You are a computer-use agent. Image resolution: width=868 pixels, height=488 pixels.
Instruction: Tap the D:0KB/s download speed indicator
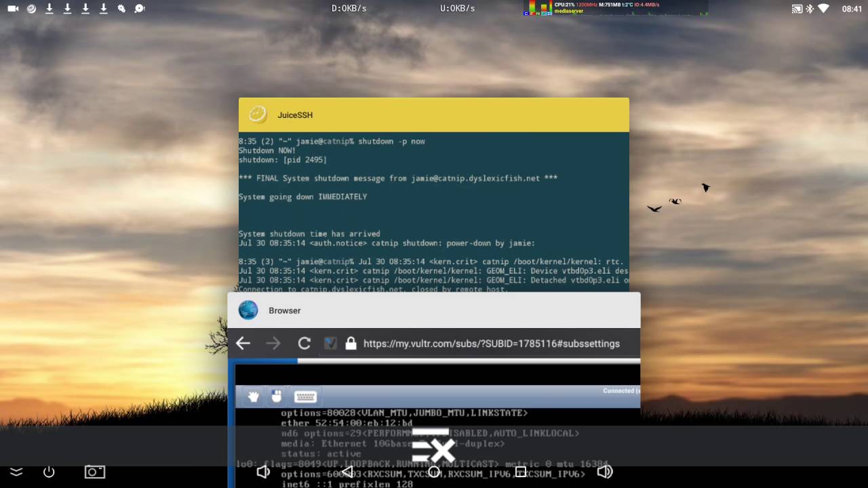(349, 8)
